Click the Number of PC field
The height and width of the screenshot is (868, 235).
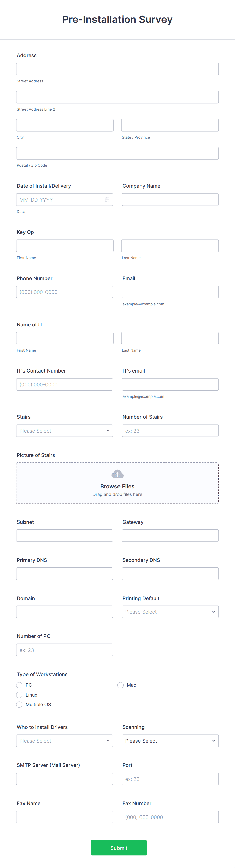64,650
